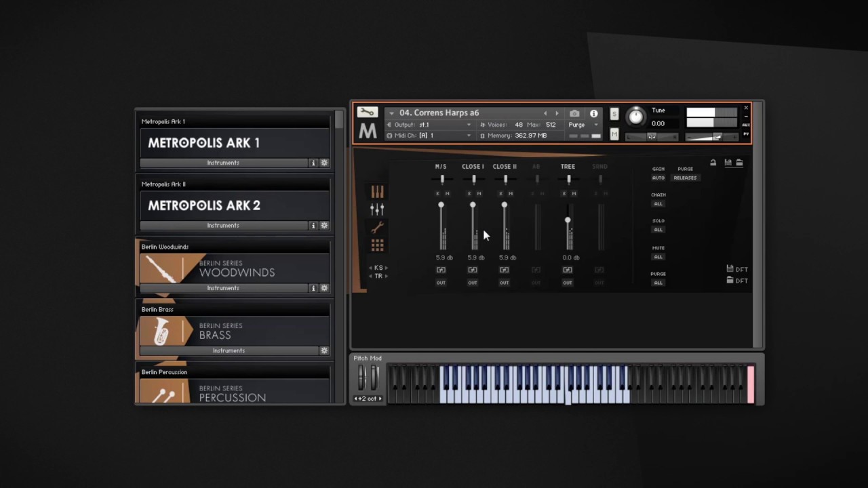
Task: Click the MUTE ALL button
Action: 658,257
